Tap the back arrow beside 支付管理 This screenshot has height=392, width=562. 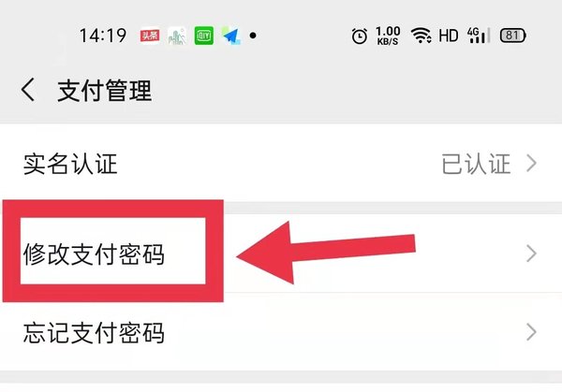click(28, 90)
